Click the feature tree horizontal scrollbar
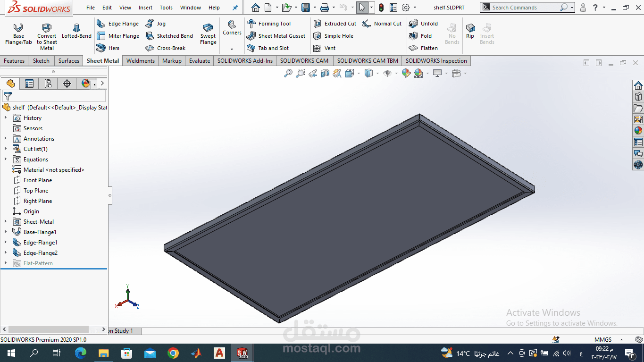The height and width of the screenshot is (362, 644). click(49, 329)
